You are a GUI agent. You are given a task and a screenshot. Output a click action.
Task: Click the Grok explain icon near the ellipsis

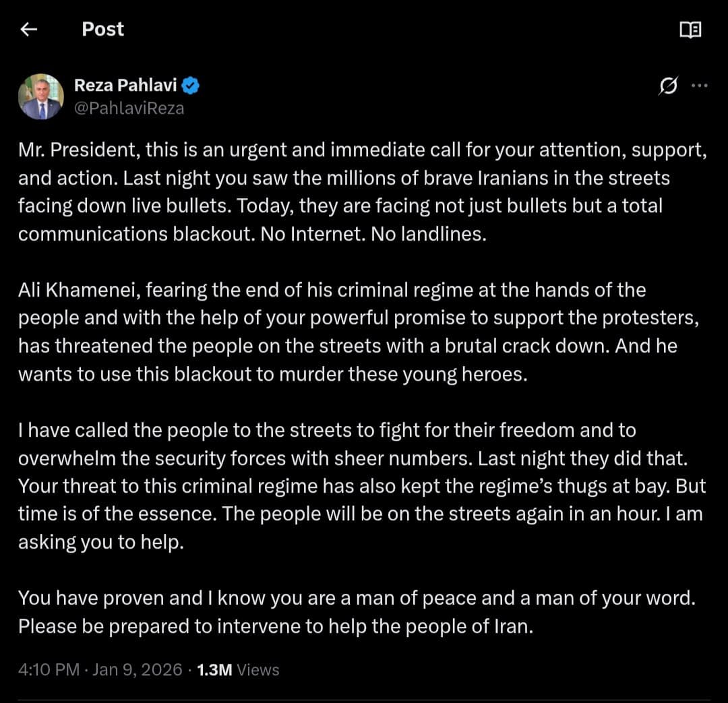click(x=668, y=86)
